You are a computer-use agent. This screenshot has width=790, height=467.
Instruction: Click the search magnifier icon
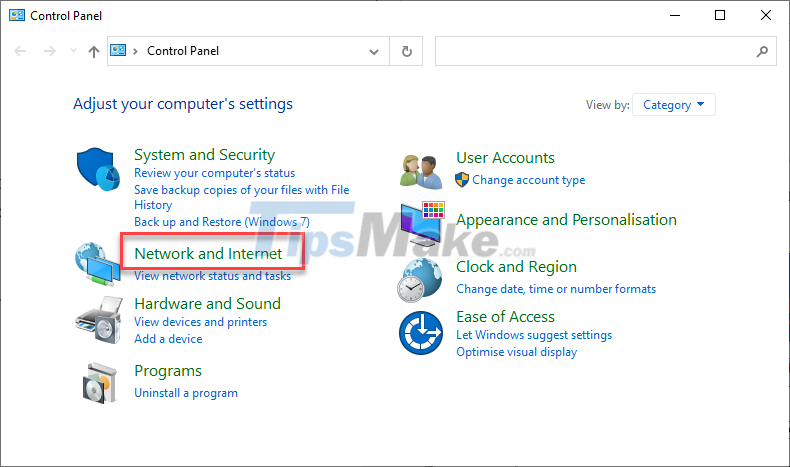[762, 51]
